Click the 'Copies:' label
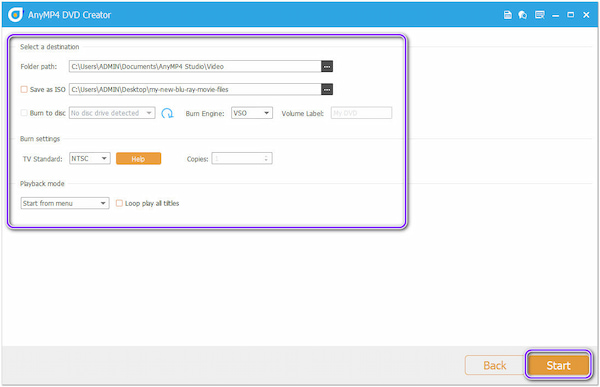Viewport: 600px width, 387px height. click(x=197, y=159)
